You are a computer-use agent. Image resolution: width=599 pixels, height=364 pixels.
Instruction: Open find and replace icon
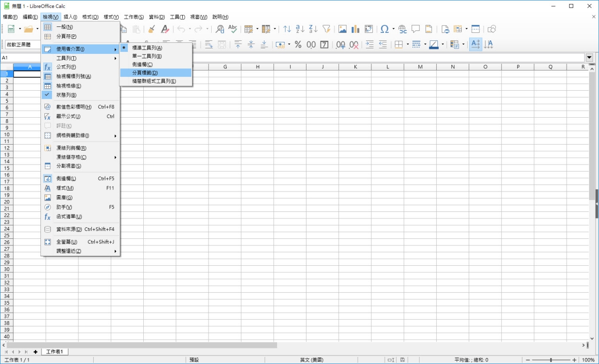pos(220,29)
